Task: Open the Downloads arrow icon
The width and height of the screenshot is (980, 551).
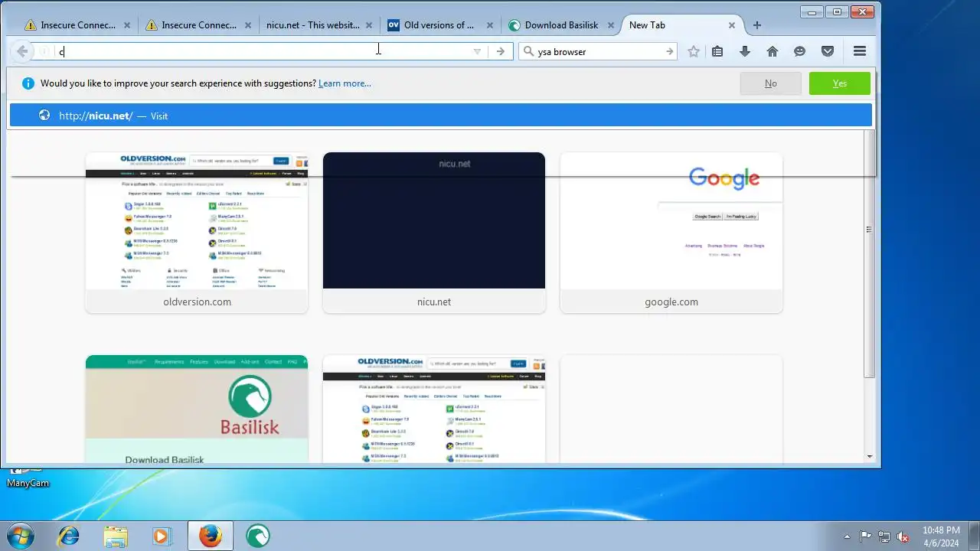Action: click(x=745, y=51)
